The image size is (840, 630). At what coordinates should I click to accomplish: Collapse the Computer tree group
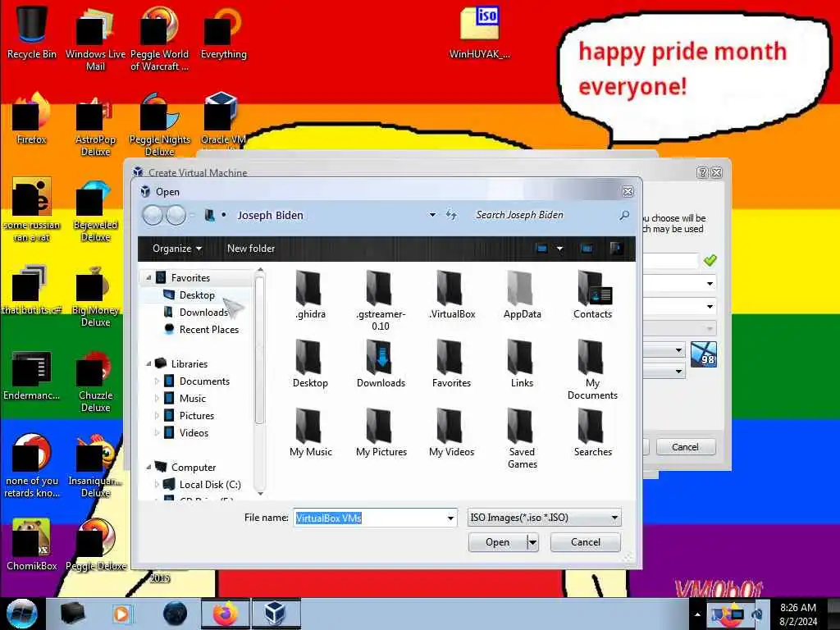[x=148, y=467]
